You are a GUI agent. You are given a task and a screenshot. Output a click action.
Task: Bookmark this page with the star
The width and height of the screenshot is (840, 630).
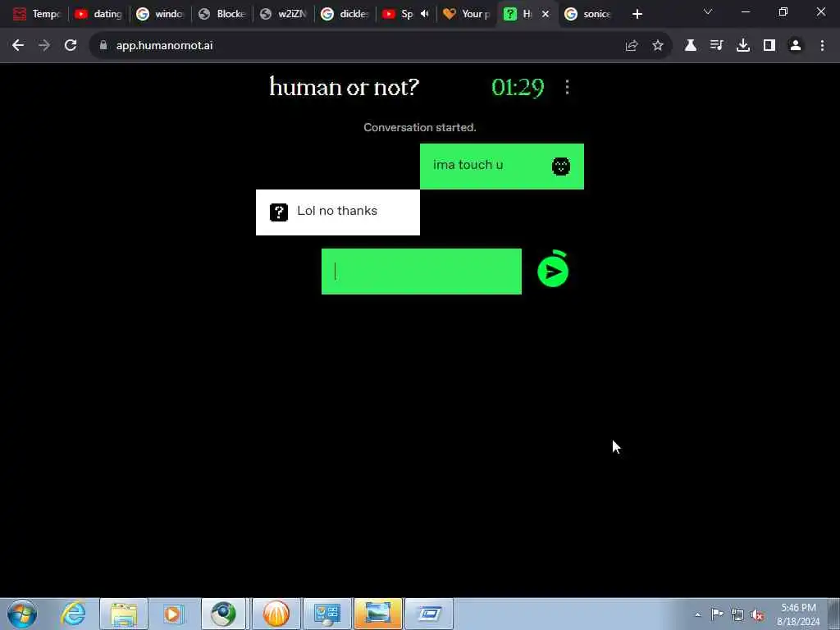click(x=658, y=46)
